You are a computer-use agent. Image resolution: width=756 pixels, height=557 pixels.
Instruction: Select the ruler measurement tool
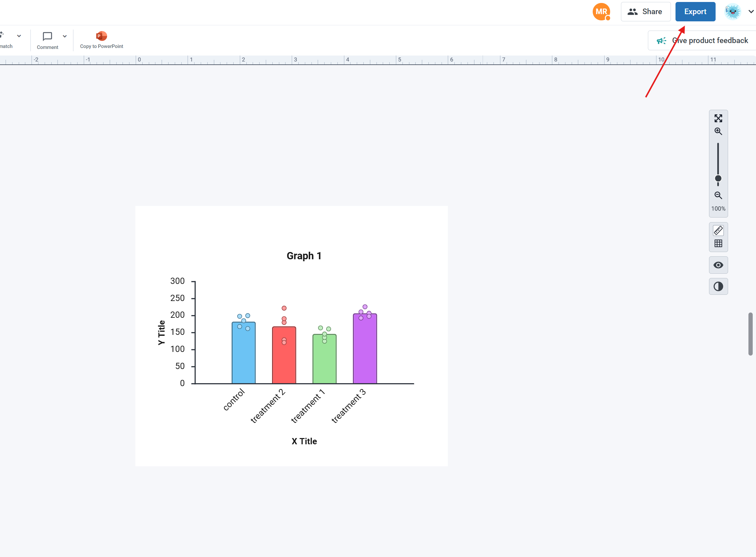pos(718,230)
